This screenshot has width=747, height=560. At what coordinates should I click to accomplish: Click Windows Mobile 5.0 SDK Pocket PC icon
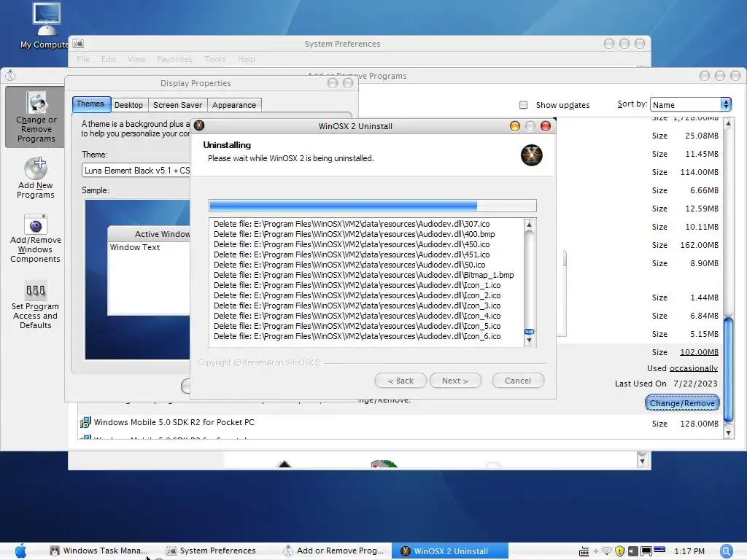click(85, 422)
